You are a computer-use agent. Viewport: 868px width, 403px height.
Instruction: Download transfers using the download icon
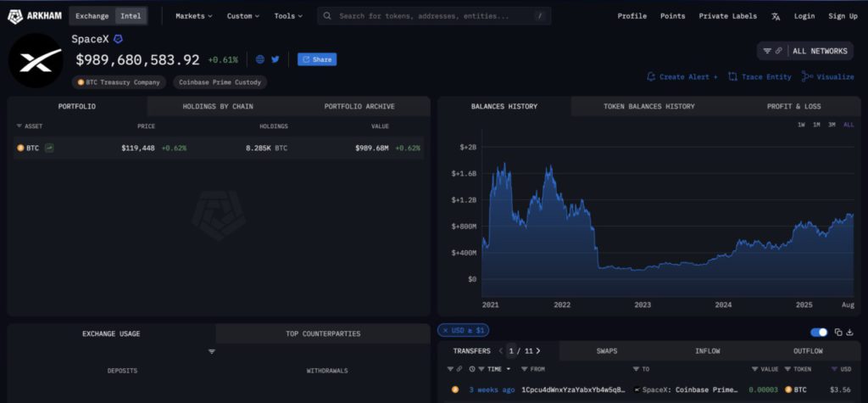[850, 333]
